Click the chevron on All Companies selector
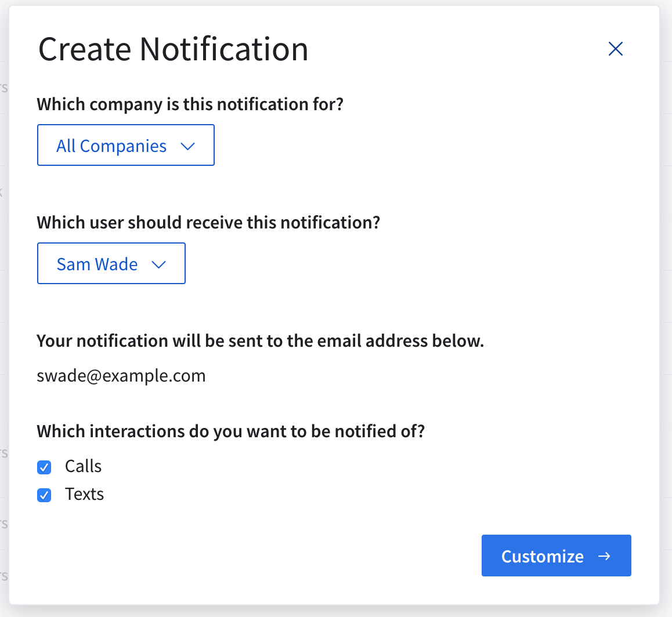The image size is (672, 617). coord(188,146)
